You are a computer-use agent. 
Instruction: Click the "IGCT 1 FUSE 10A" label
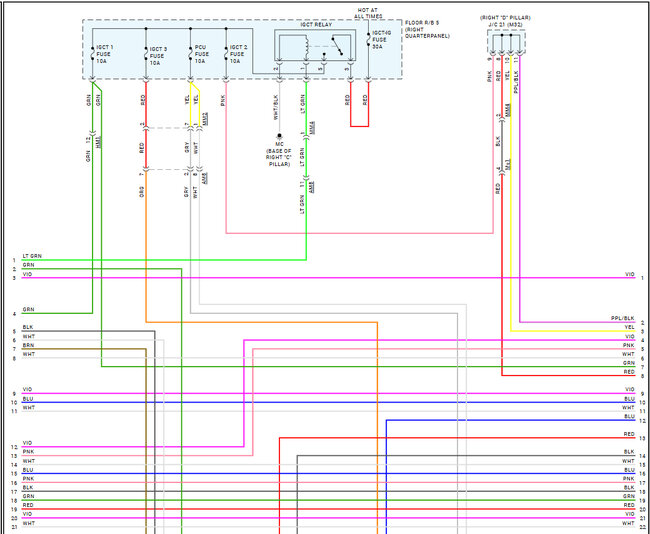104,54
